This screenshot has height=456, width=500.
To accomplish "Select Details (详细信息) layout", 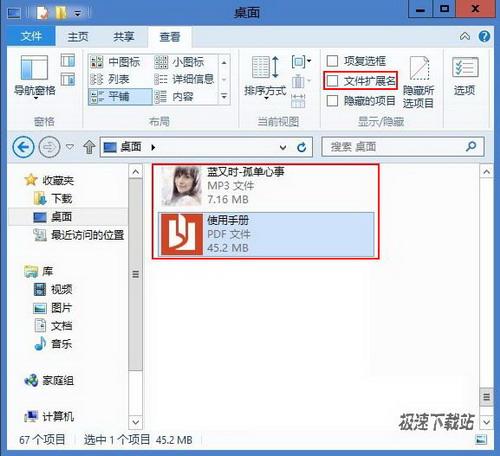I will [184, 79].
